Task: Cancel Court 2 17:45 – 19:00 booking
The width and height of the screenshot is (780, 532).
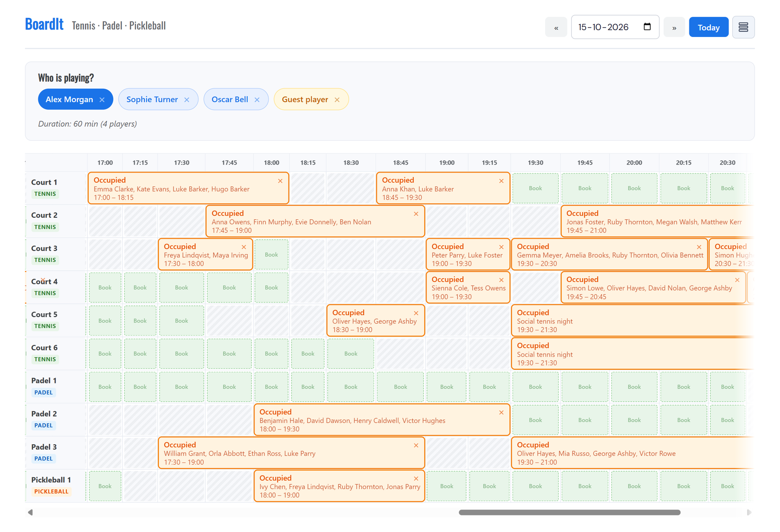Action: 416,214
